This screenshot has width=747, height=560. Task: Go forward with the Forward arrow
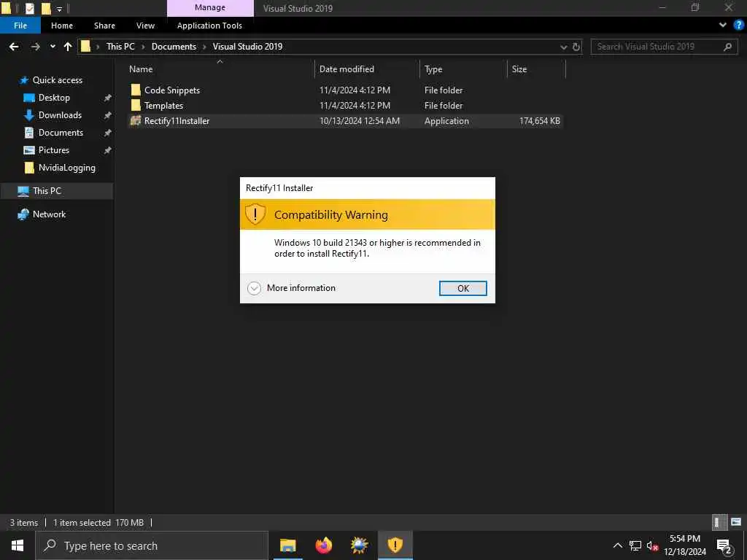35,47
